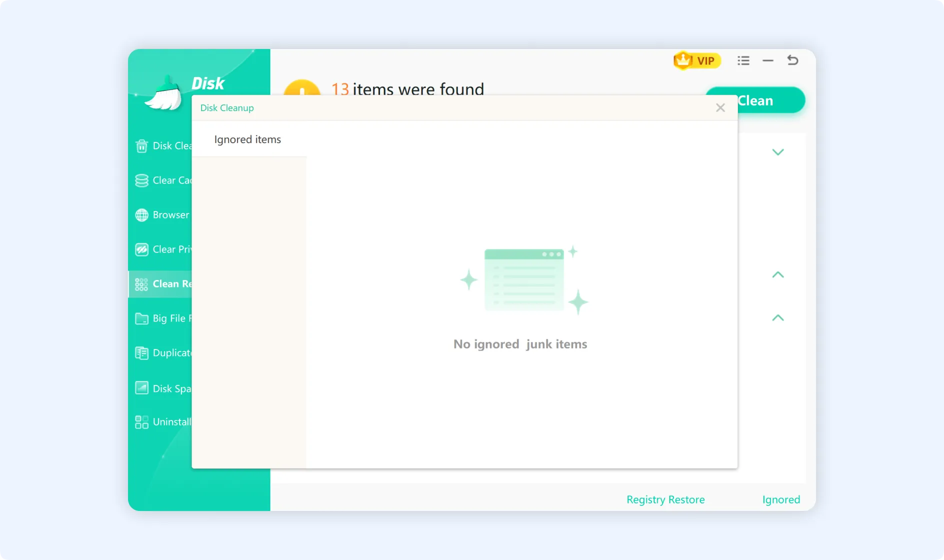Open the VIP crown badge

[697, 60]
